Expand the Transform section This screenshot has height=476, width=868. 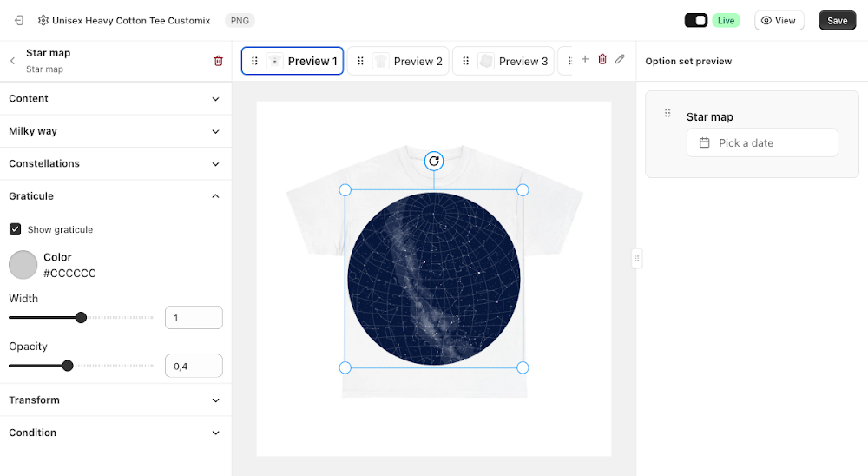click(115, 400)
